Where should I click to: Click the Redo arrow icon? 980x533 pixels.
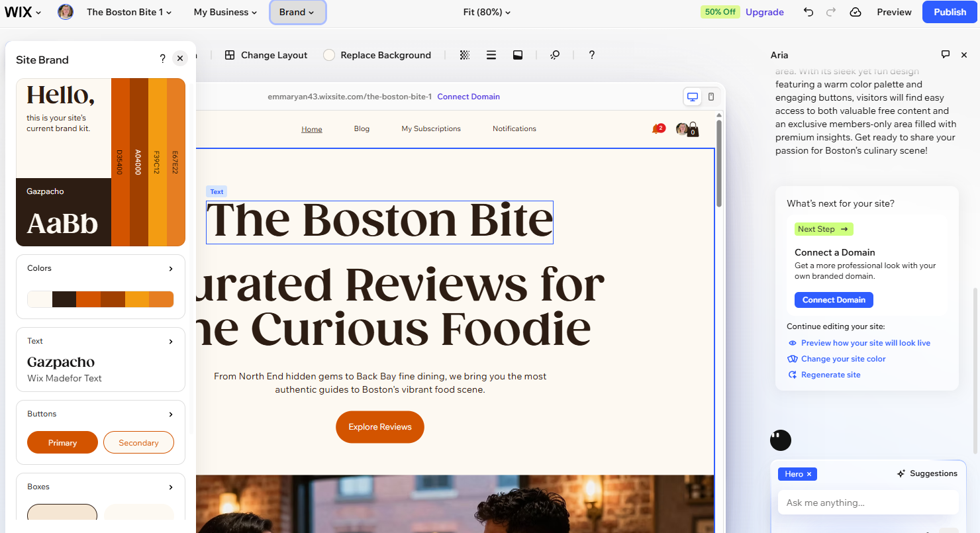pyautogui.click(x=831, y=12)
